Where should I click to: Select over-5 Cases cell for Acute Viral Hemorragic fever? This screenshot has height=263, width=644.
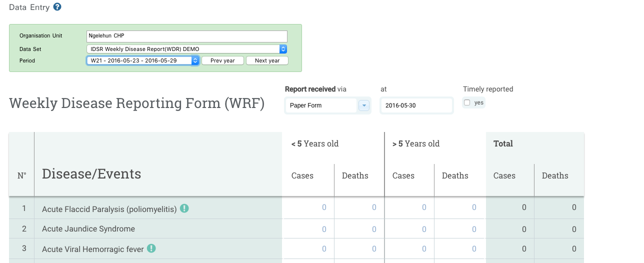pos(409,249)
